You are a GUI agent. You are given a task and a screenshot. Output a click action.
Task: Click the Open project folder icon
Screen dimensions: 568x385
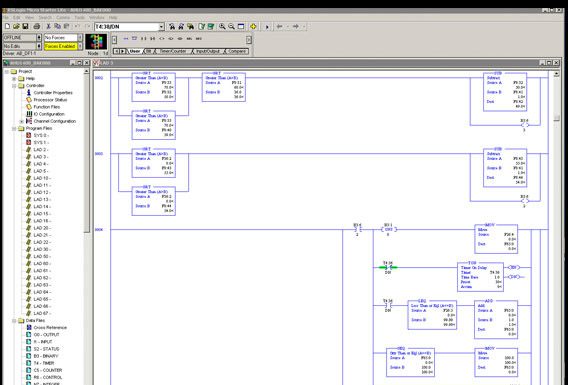tap(16, 26)
